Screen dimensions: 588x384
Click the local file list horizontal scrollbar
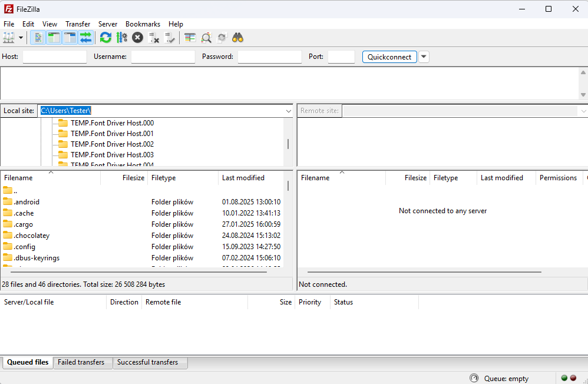(138, 272)
